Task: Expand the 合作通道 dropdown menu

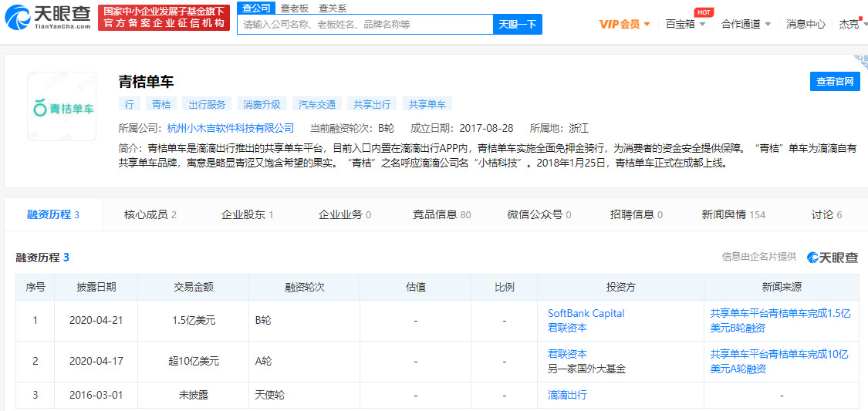Action: (746, 25)
